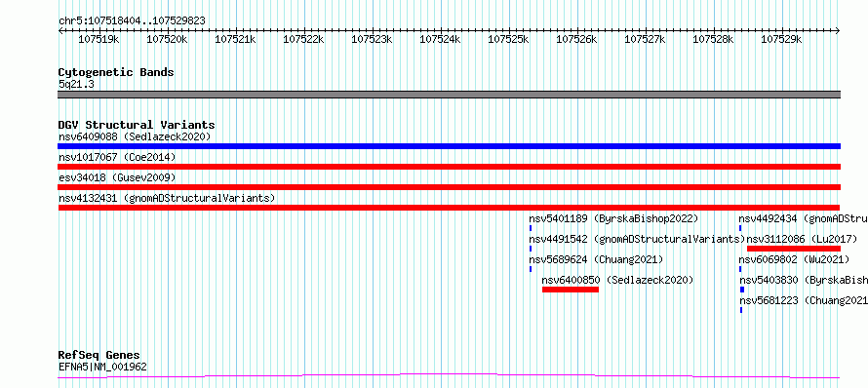Open nsv5401189 (ByrskaBishop2022) variant label
Viewport: 868px width, 388px height.
613,218
